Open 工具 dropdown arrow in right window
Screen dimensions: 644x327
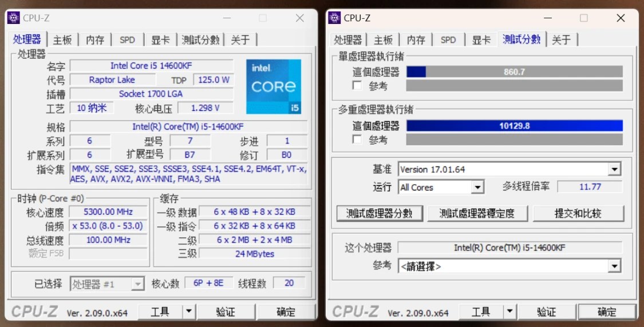pyautogui.click(x=509, y=312)
